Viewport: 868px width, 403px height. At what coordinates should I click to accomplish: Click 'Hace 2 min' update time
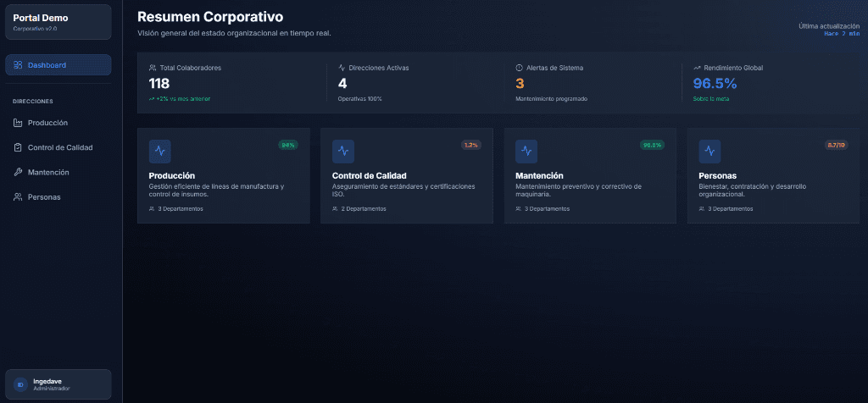(842, 34)
